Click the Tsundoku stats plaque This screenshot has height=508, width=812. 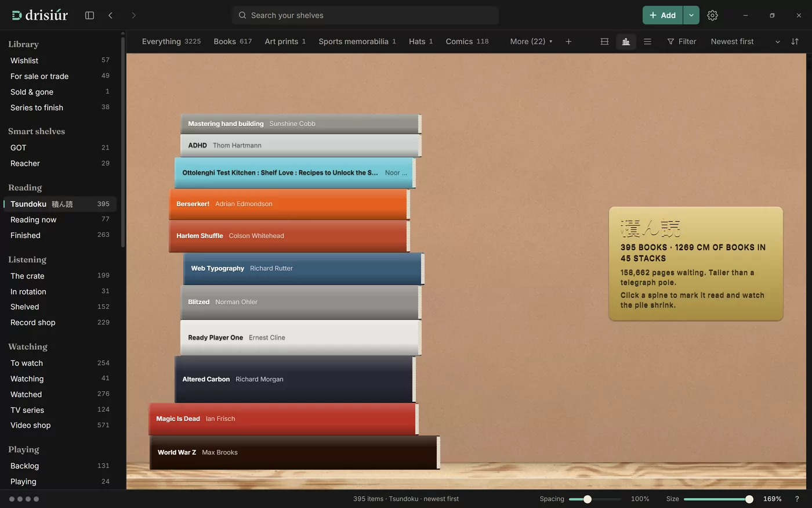click(696, 264)
